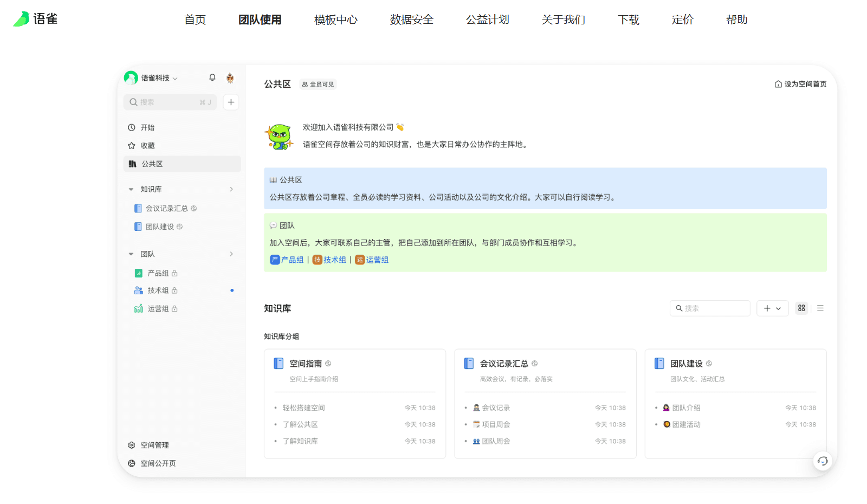
Task: Go to 首页 in top navigation
Action: point(195,20)
